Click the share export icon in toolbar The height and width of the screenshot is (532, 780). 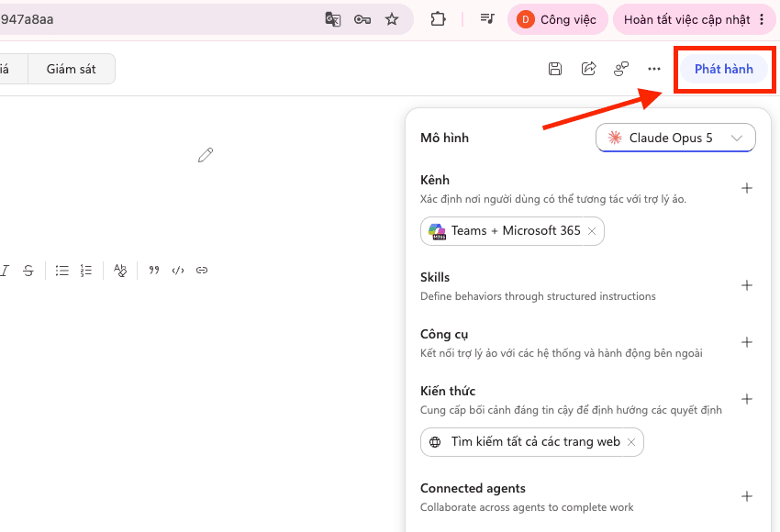click(588, 69)
